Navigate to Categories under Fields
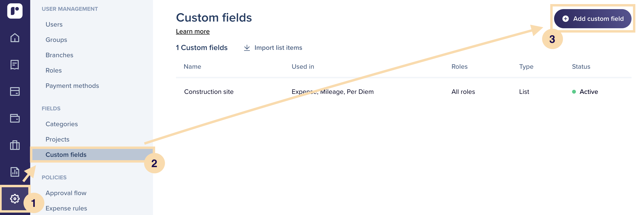 pos(62,124)
